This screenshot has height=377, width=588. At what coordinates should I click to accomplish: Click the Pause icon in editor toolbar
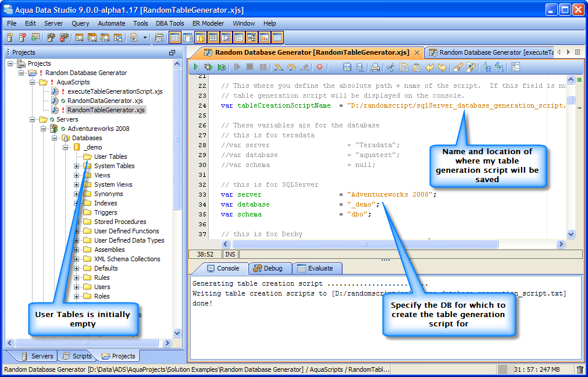click(x=263, y=67)
